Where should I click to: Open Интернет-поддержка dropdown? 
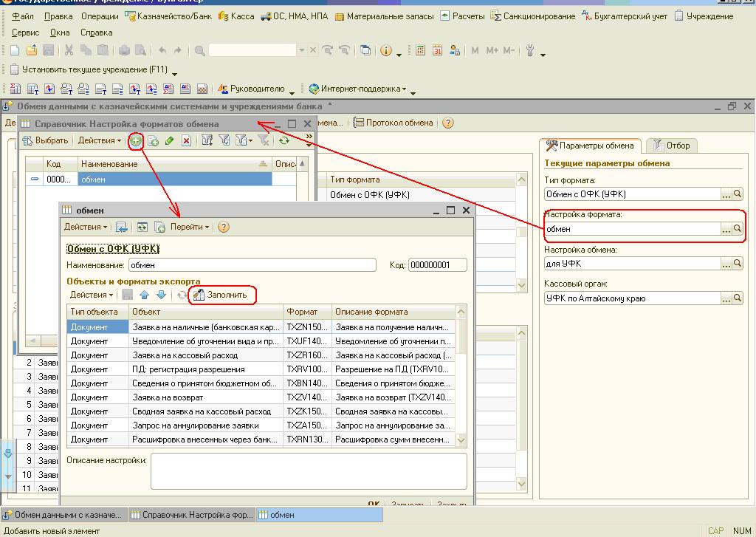coord(357,89)
